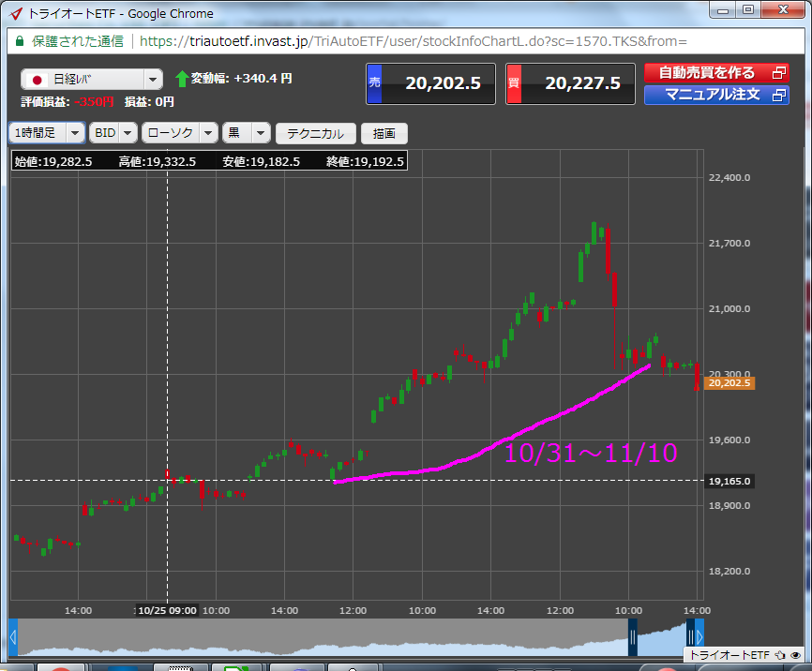Click the 18,200.0 price axis label

(729, 571)
